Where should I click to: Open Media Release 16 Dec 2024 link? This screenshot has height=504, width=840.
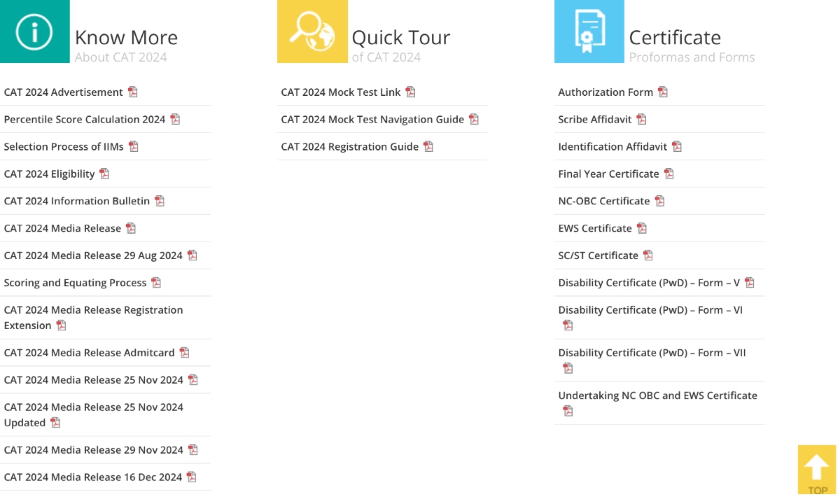[93, 478]
